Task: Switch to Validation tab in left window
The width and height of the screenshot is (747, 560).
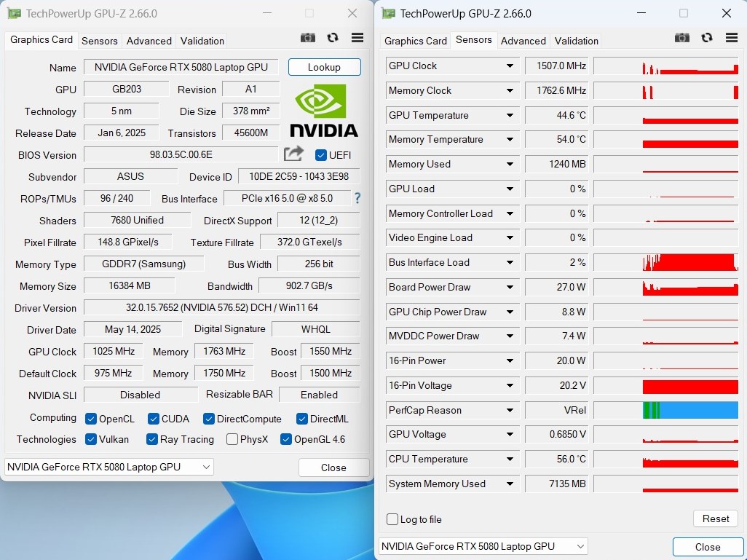Action: click(x=202, y=41)
